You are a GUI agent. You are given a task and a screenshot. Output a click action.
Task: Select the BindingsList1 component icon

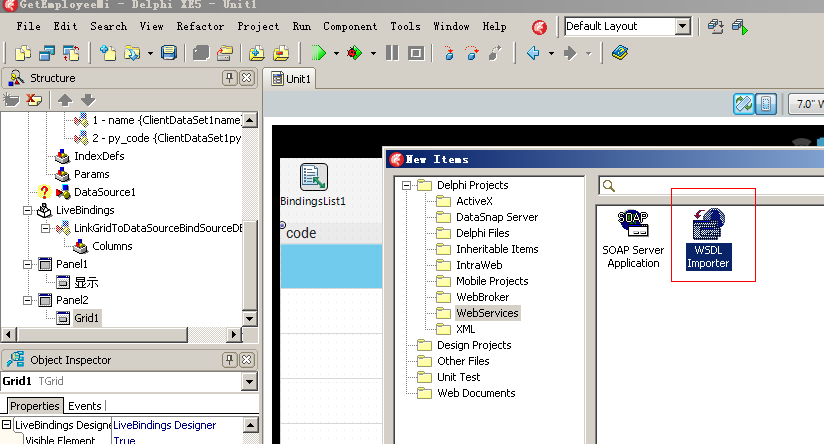click(314, 177)
